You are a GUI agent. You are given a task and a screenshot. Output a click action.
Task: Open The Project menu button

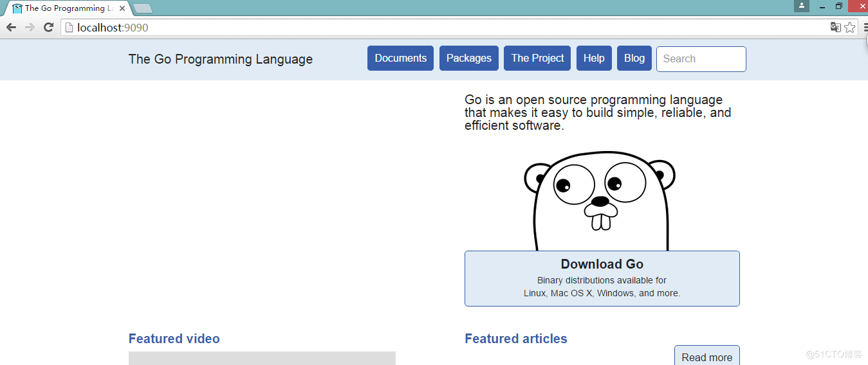pos(537,58)
